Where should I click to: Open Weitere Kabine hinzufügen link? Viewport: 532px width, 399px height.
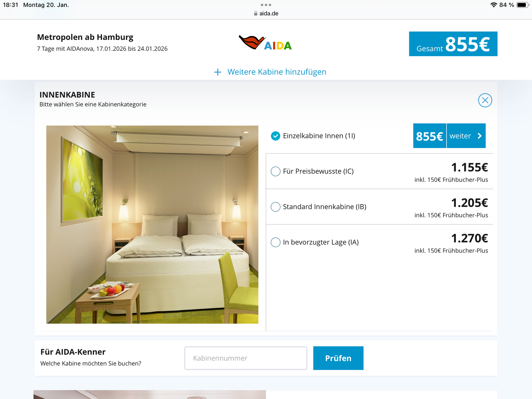tap(277, 72)
